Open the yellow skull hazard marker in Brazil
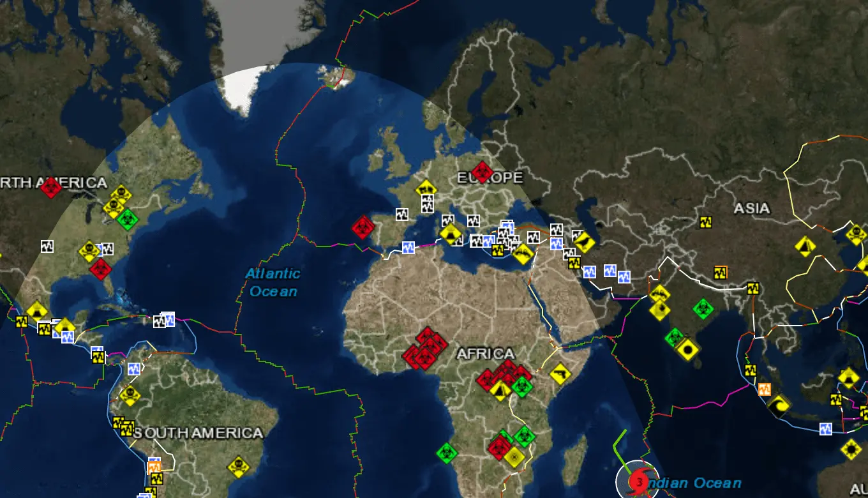The image size is (868, 498). pos(238,465)
